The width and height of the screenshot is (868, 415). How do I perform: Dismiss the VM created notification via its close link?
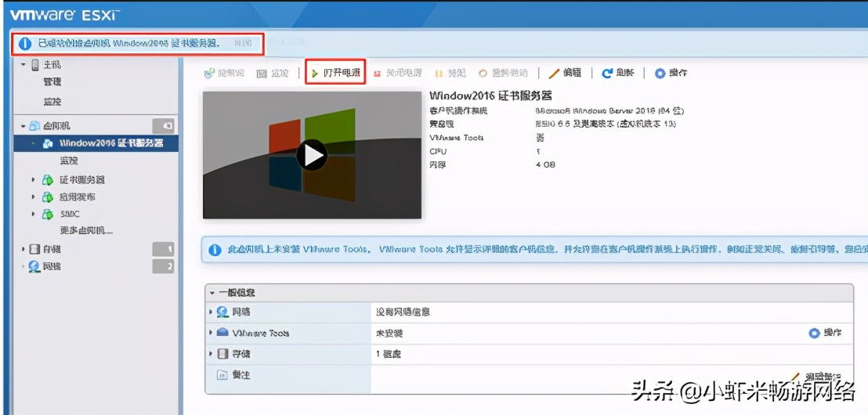tap(243, 43)
